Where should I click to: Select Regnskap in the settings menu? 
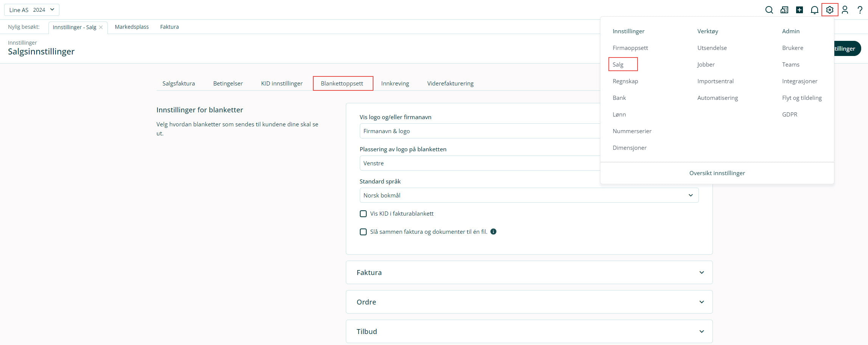point(625,81)
